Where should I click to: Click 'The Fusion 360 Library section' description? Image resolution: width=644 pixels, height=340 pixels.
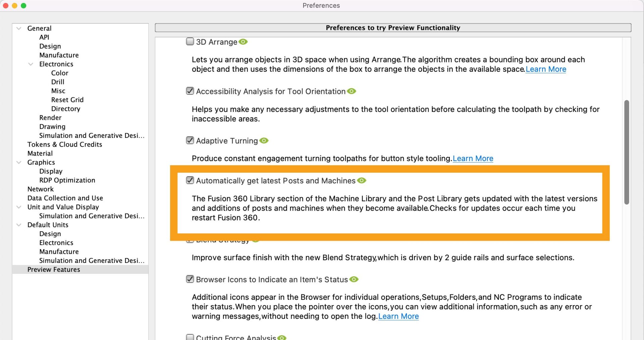tap(394, 208)
